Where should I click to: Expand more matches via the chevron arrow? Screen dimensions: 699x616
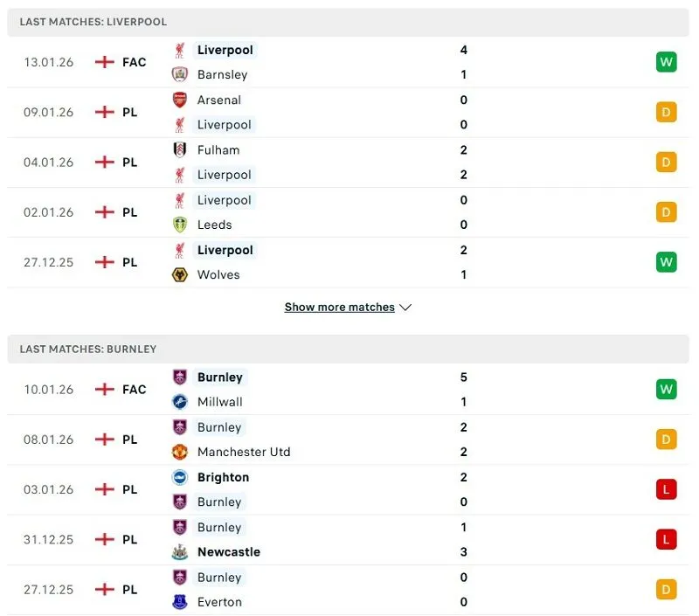405,307
